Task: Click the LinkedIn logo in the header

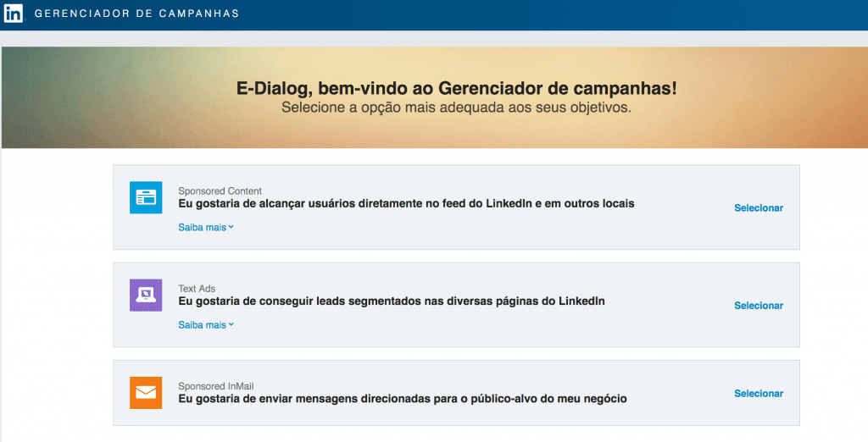Action: [13, 14]
